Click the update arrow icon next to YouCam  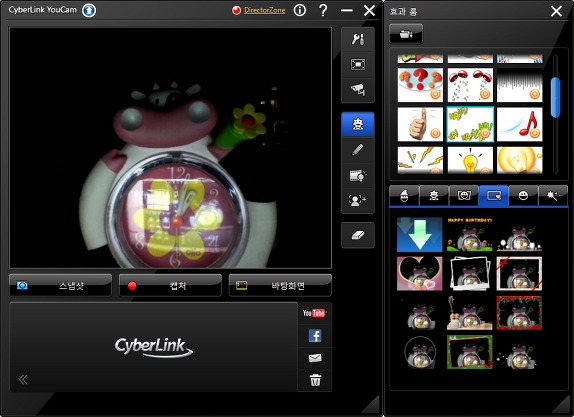pos(89,10)
